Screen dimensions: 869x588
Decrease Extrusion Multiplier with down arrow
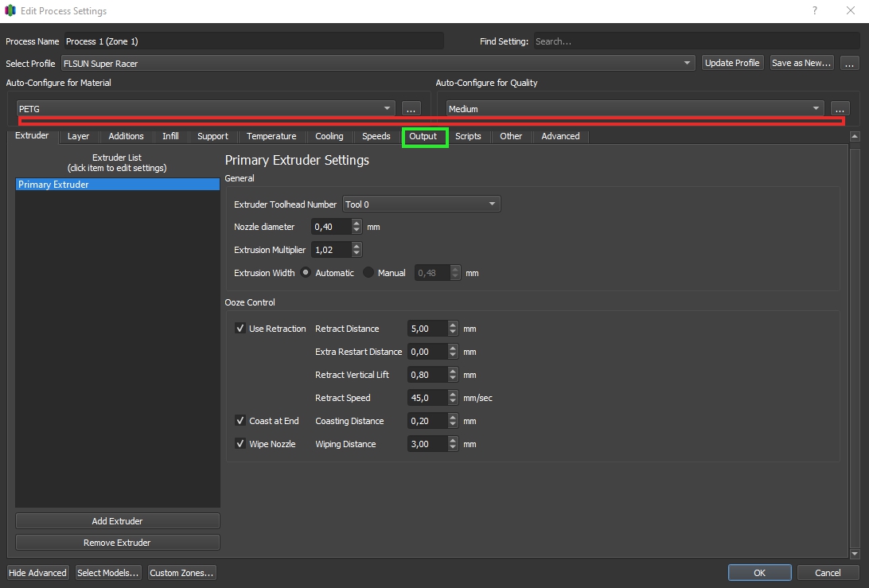pyautogui.click(x=357, y=253)
